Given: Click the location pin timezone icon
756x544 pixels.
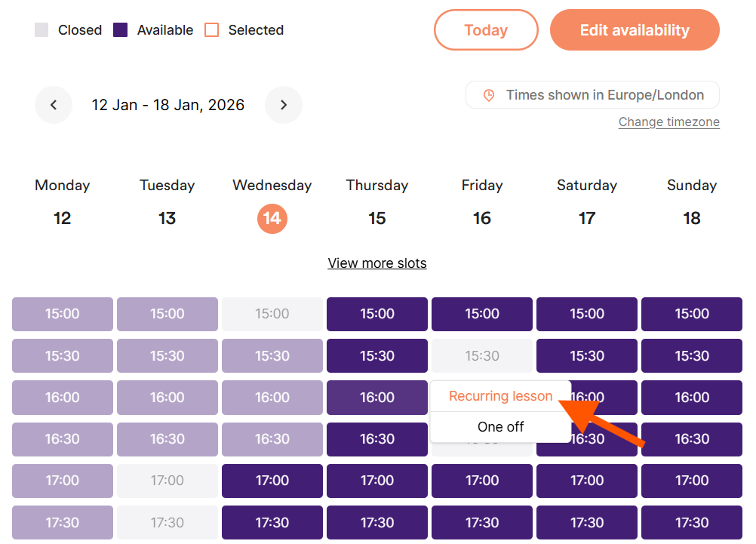Looking at the screenshot, I should tap(489, 95).
